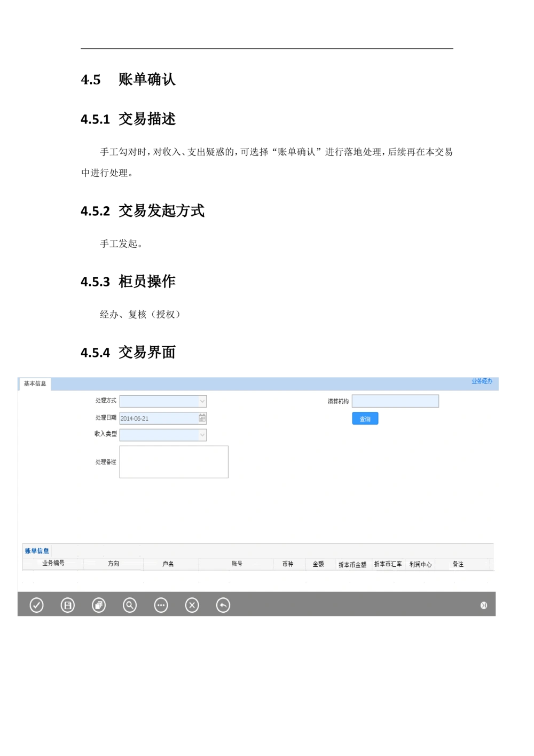This screenshot has width=534, height=756.
Task: Select the cancel (X) icon on the toolbar
Action: coord(192,605)
